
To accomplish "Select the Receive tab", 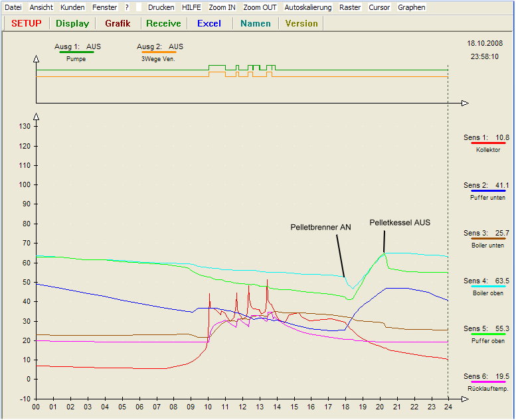I will click(x=163, y=23).
